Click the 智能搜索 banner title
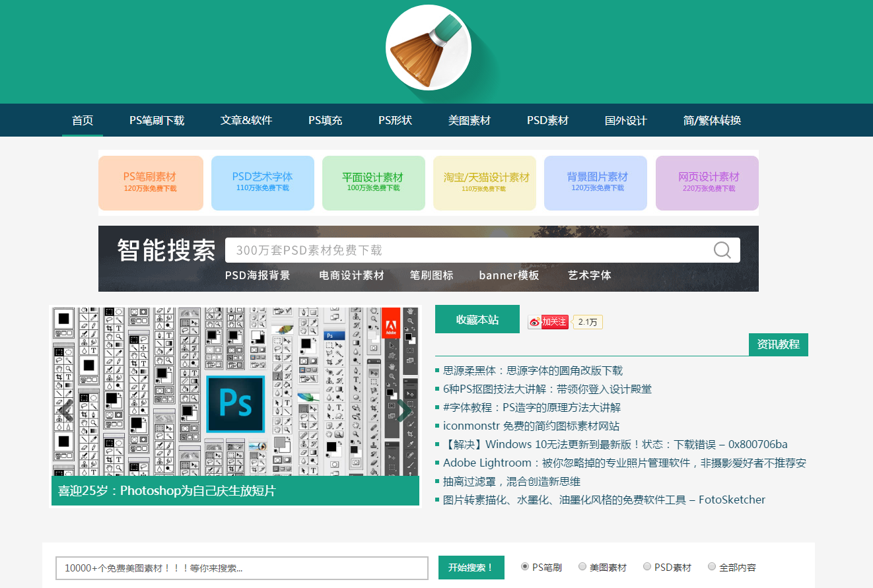 [166, 250]
